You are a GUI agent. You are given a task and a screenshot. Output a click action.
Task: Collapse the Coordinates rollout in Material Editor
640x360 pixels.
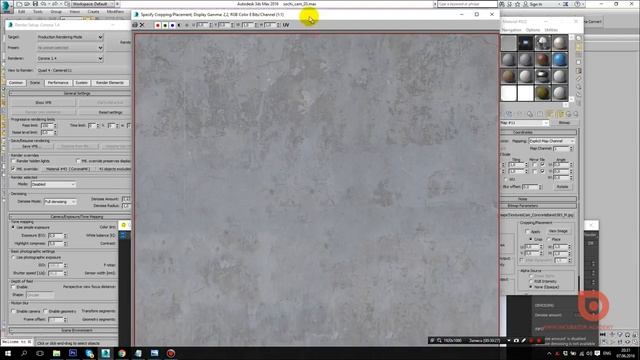(538, 132)
